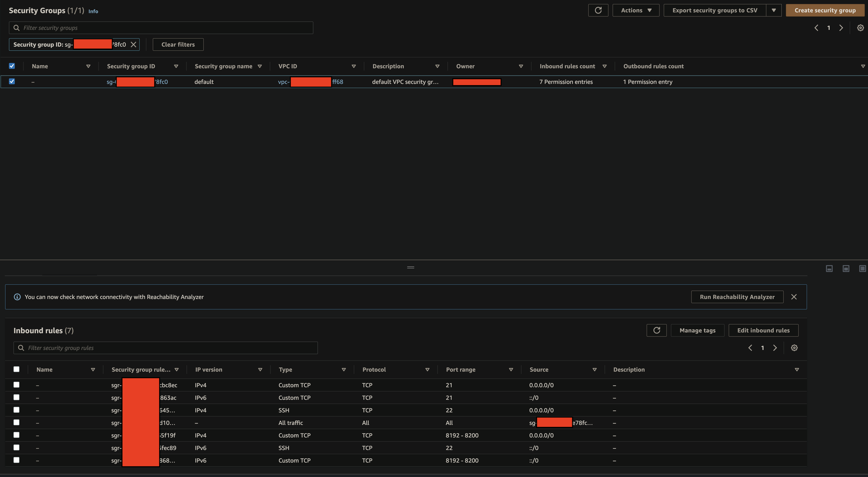Click info icon in Reachability Analyzer banner
This screenshot has height=477, width=868.
tap(17, 297)
